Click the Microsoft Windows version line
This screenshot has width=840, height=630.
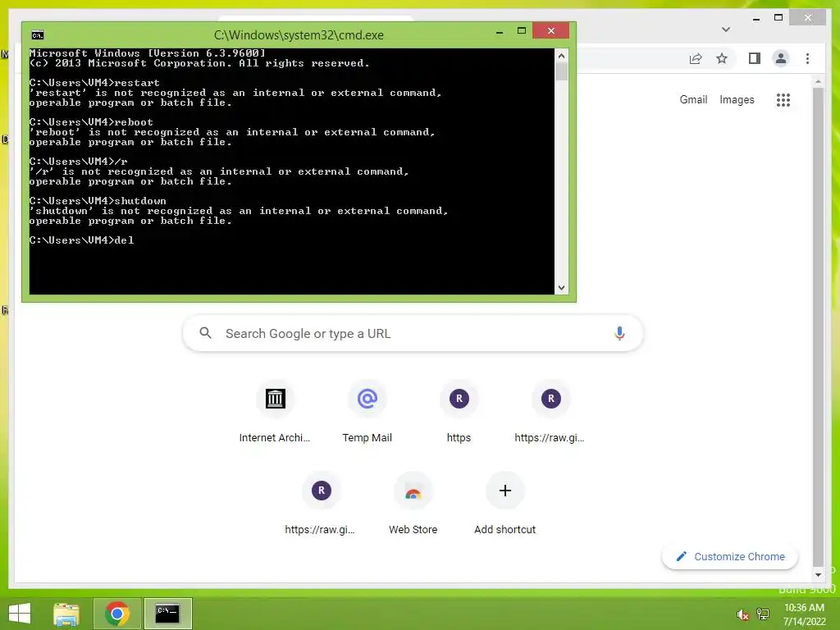pyautogui.click(x=148, y=53)
